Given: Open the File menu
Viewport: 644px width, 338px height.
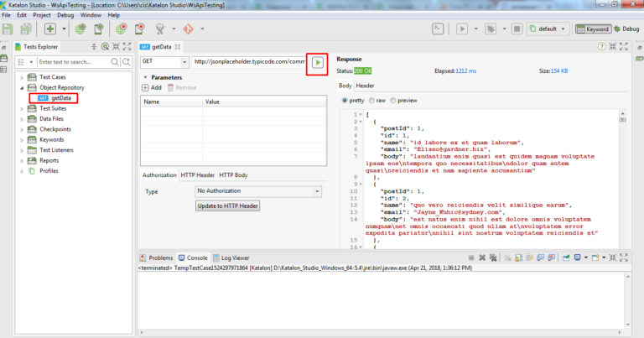Looking at the screenshot, I should [x=6, y=15].
